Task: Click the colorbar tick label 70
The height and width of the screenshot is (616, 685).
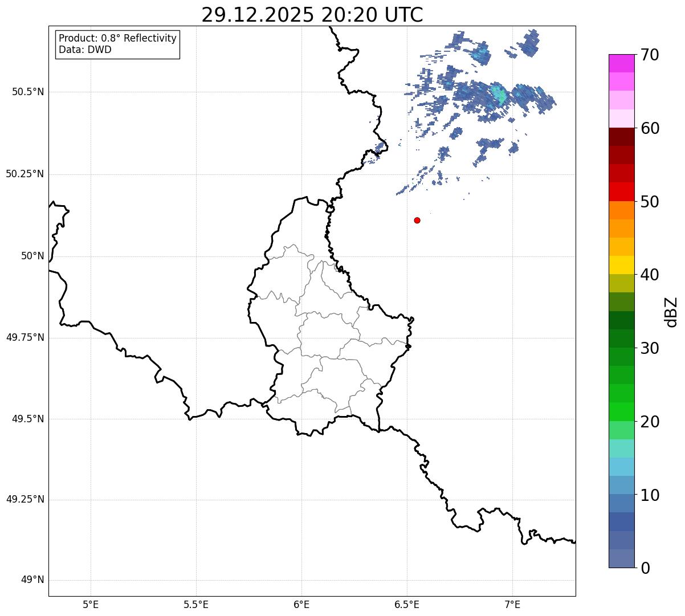Action: click(650, 55)
